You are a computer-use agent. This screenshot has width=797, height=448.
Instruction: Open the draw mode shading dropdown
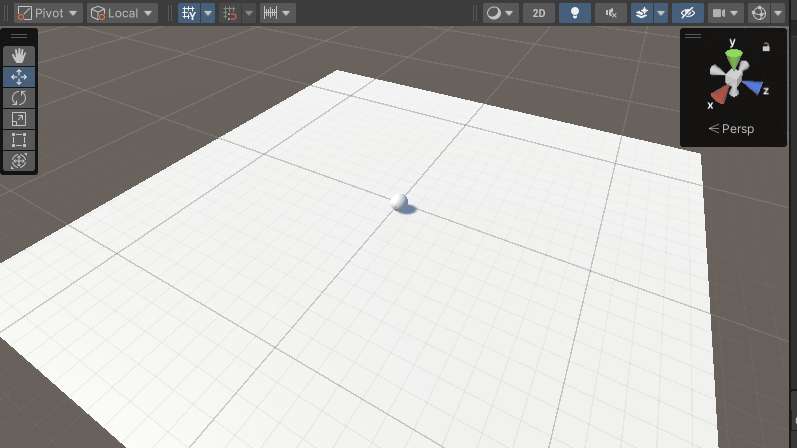pos(500,13)
